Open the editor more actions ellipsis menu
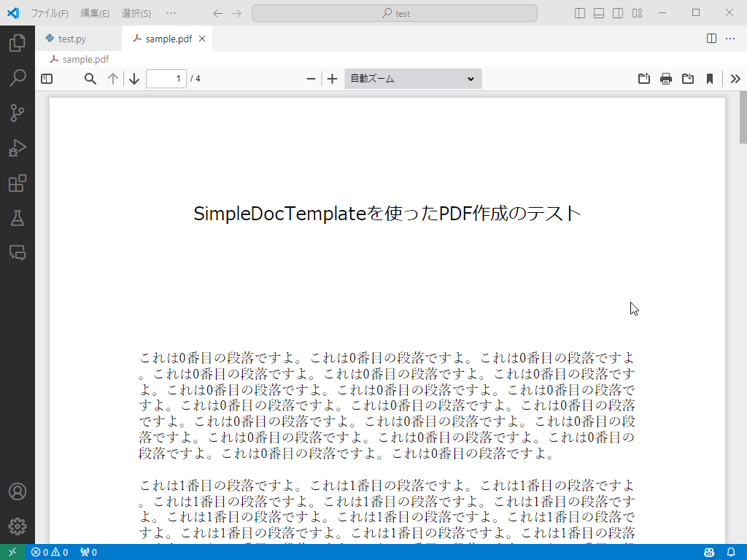Viewport: 747px width, 560px height. (x=730, y=39)
